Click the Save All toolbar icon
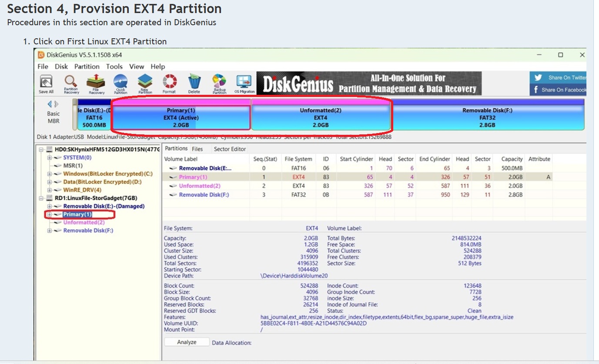The width and height of the screenshot is (599, 364). [x=46, y=84]
